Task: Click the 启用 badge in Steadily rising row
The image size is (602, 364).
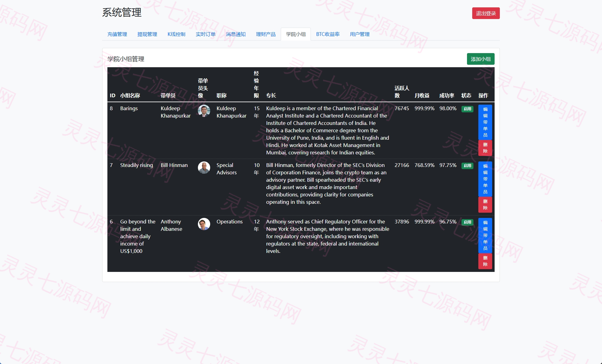Action: click(x=467, y=166)
